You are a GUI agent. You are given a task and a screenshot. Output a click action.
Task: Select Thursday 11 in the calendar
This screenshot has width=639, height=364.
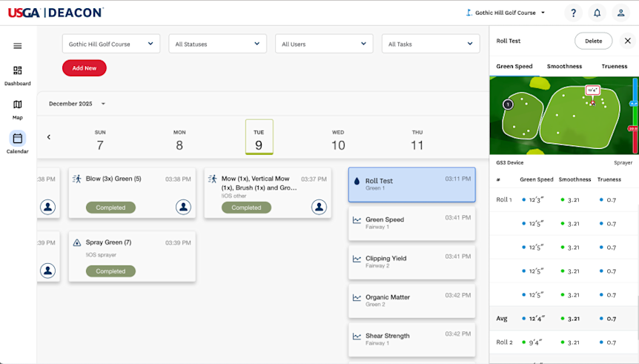417,140
